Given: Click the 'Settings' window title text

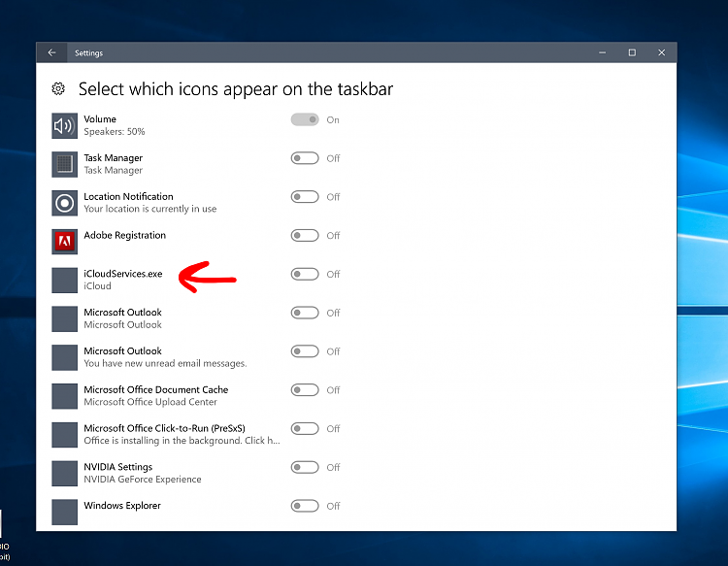Looking at the screenshot, I should (88, 53).
